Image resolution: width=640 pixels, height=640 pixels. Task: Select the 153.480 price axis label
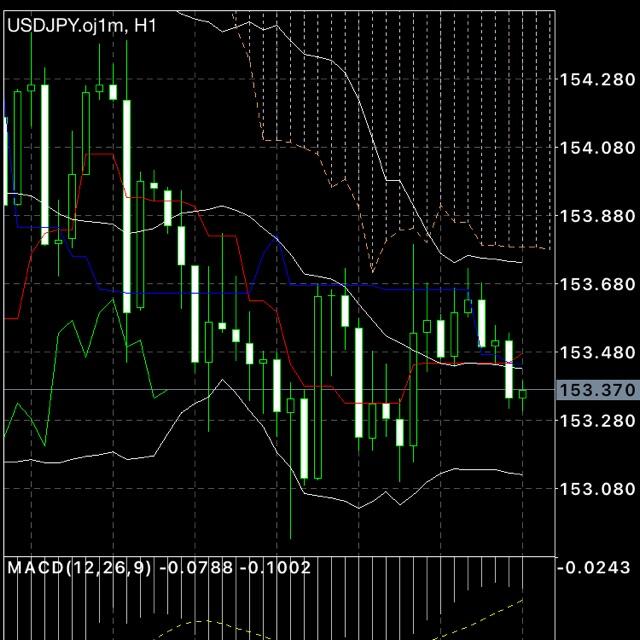pos(597,352)
